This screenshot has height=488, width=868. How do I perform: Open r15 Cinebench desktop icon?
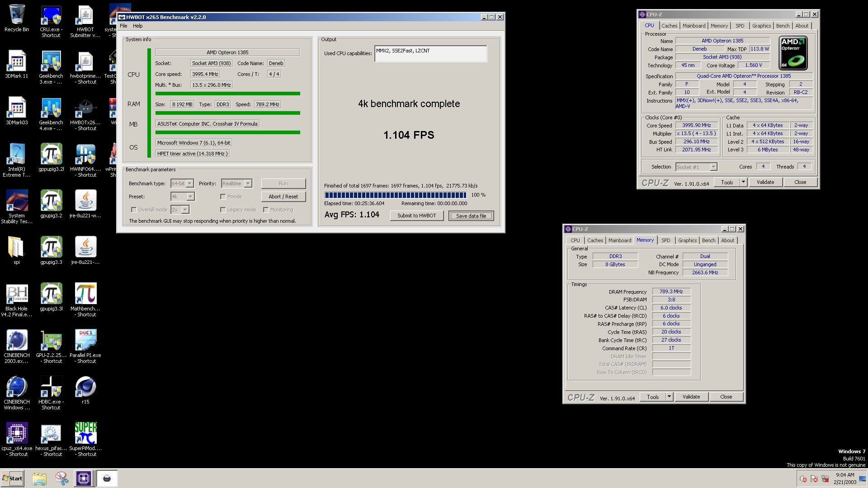[x=85, y=390]
